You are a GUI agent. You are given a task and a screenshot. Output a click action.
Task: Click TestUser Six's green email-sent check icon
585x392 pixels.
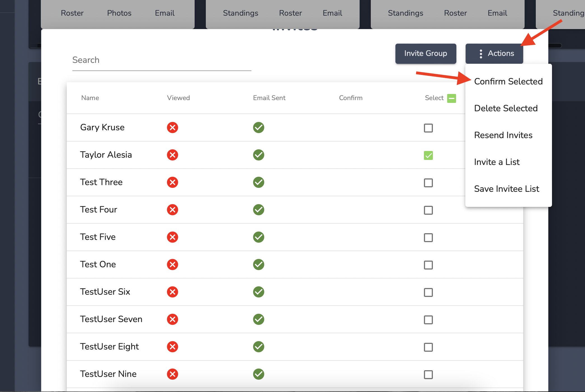[259, 292]
